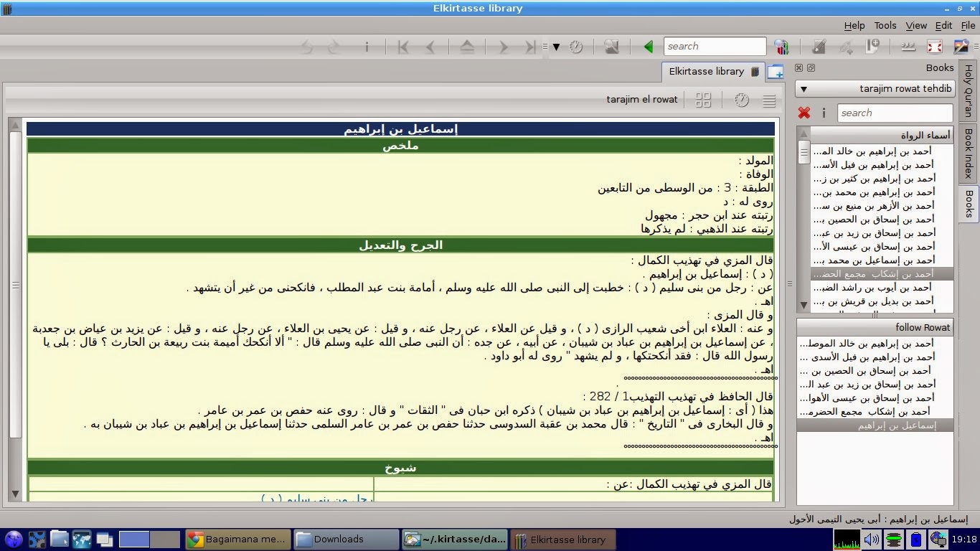Image resolution: width=980 pixels, height=551 pixels.
Task: Go to the previous page
Action: click(430, 47)
